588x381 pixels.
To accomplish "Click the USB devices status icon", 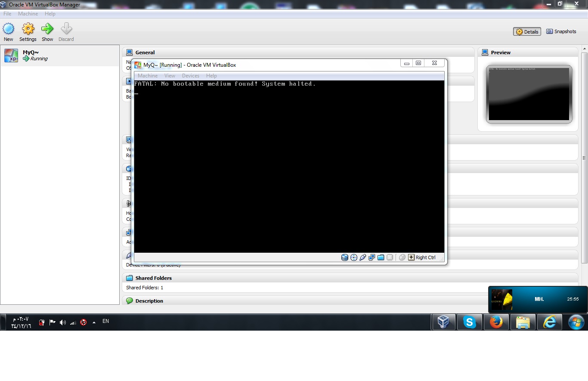I will coord(363,257).
